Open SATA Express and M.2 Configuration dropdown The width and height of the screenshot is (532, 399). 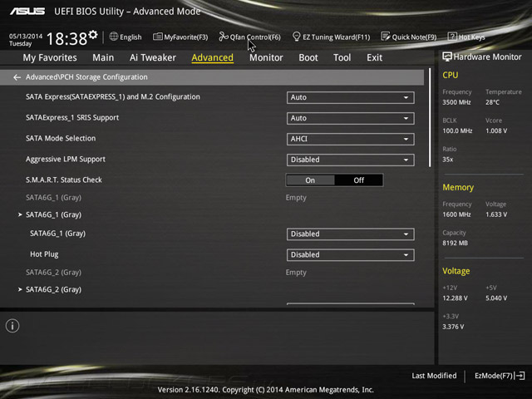[350, 97]
